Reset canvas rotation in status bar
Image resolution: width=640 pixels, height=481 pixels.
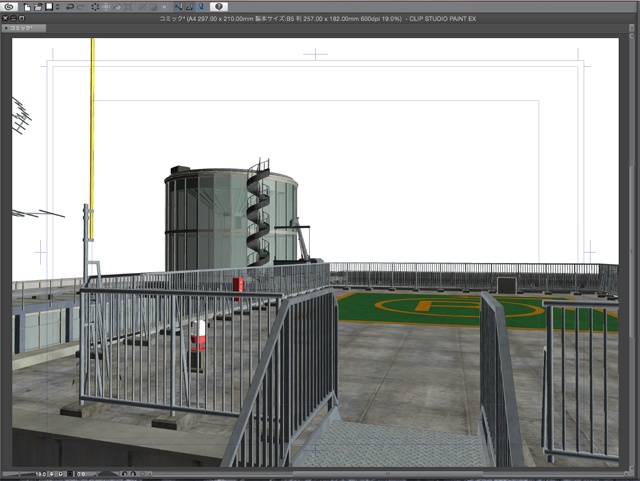click(x=142, y=474)
